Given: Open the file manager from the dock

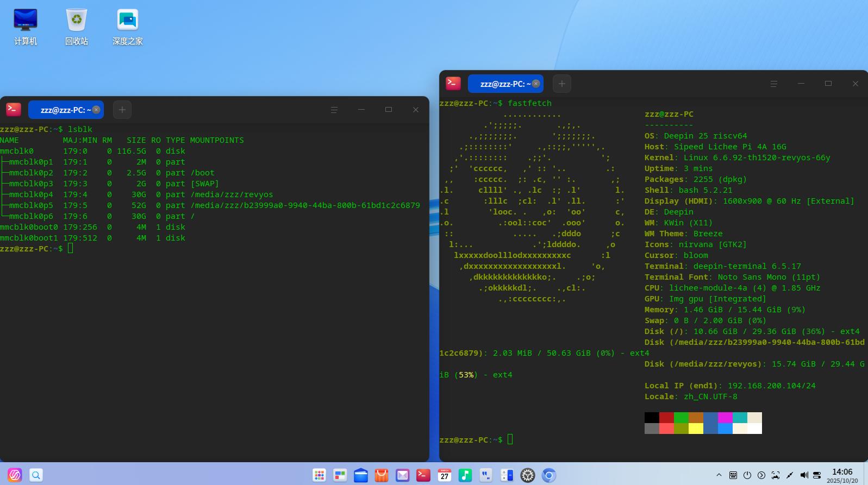Looking at the screenshot, I should (361, 475).
